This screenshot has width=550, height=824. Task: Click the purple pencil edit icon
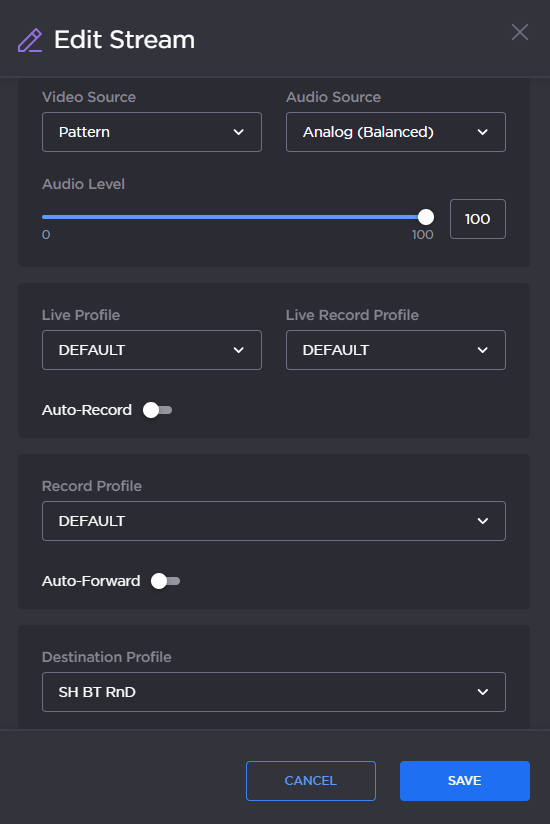30,40
